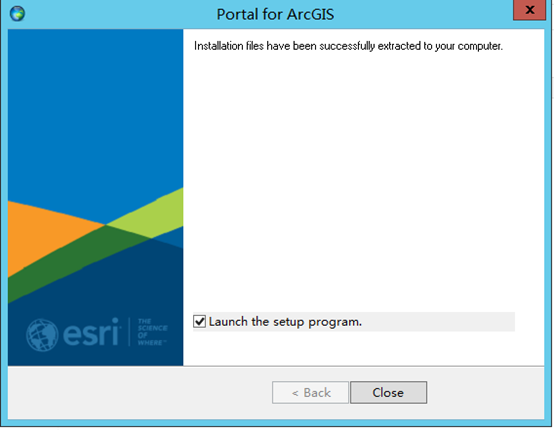Click the gray footer bar beside the Back button
554x430 pixels.
[140, 393]
